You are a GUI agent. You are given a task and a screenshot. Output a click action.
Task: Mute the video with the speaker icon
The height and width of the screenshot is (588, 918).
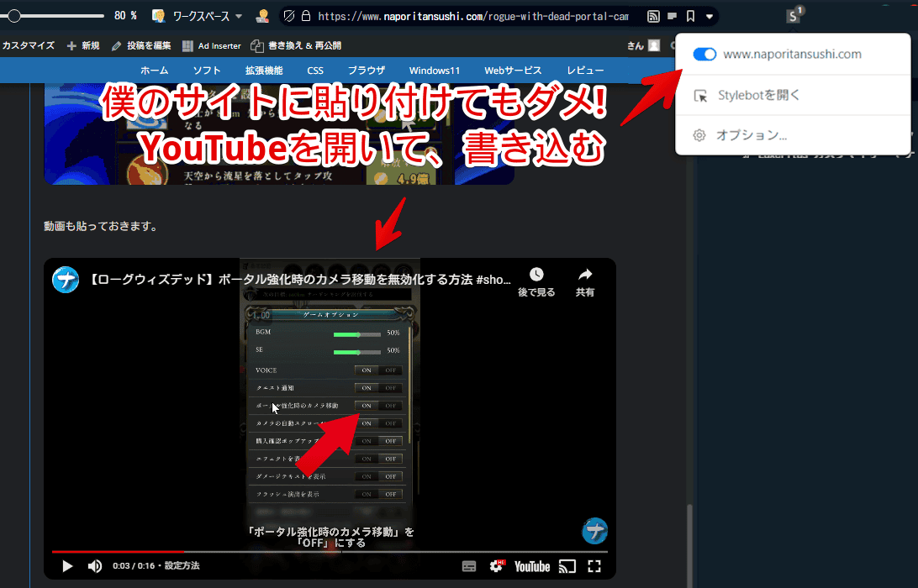[95, 566]
